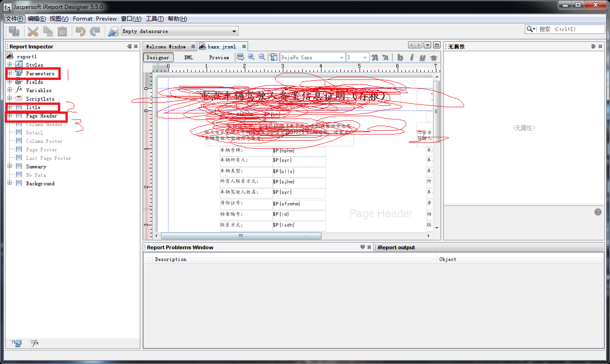Toggle underline text formatting

pos(422,57)
